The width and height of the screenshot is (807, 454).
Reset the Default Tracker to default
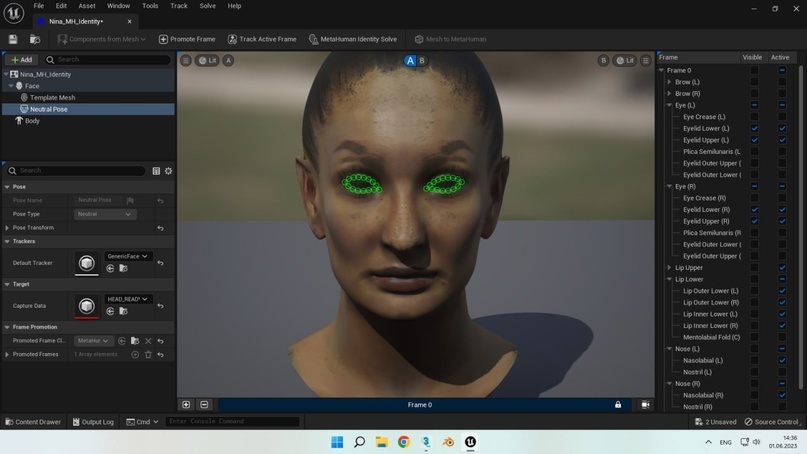coord(161,263)
